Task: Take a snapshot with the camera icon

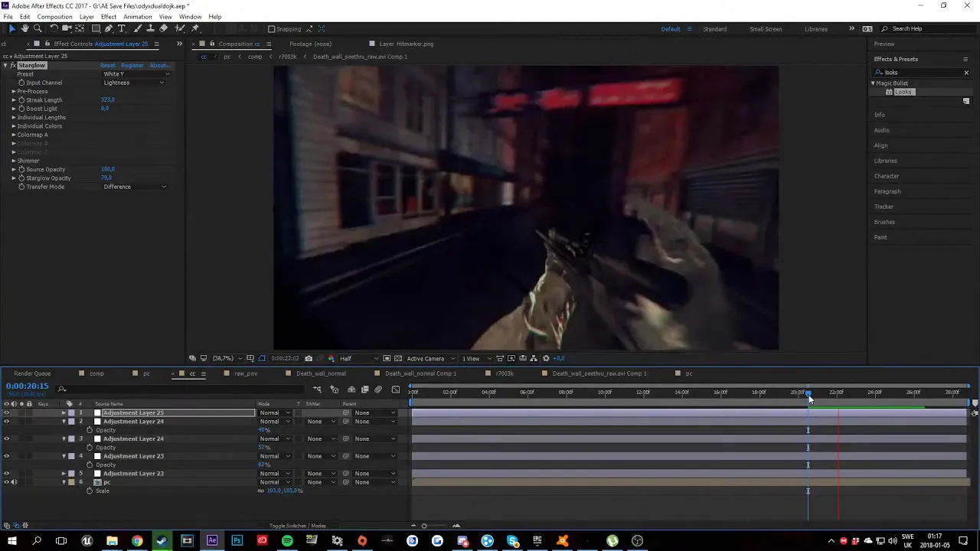Action: [309, 358]
